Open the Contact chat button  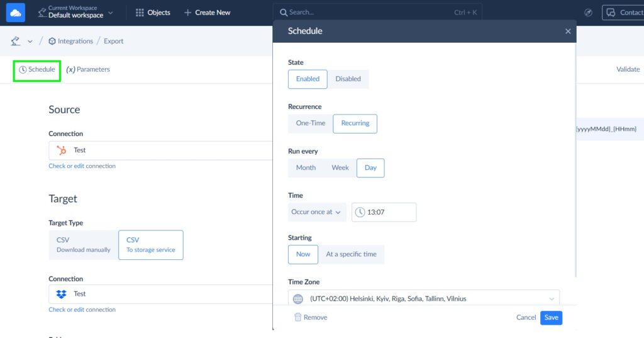(623, 13)
